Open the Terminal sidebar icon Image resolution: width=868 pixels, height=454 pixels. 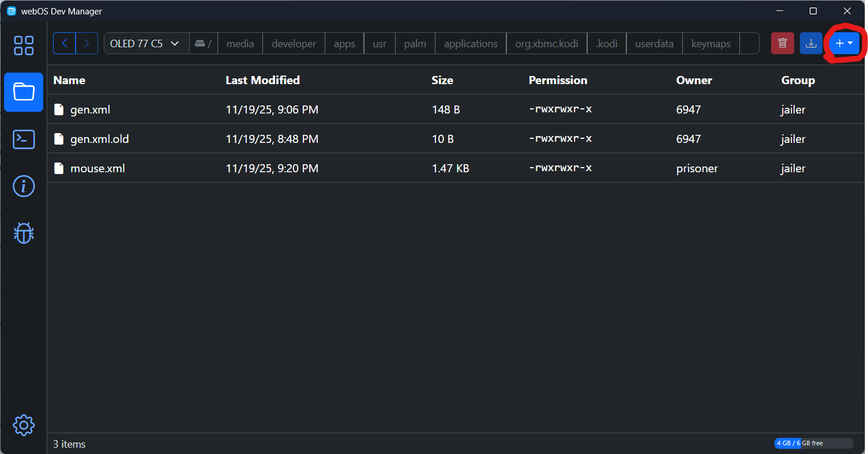pyautogui.click(x=24, y=139)
